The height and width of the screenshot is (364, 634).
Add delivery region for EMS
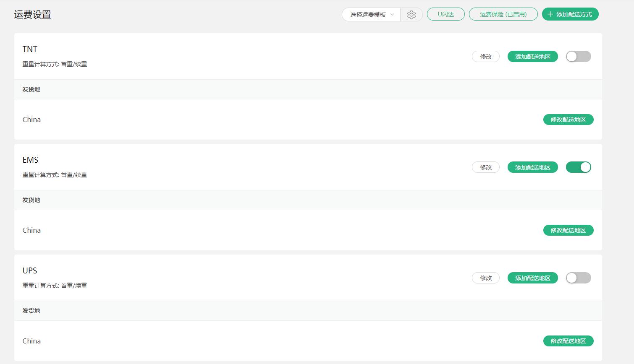tap(532, 167)
